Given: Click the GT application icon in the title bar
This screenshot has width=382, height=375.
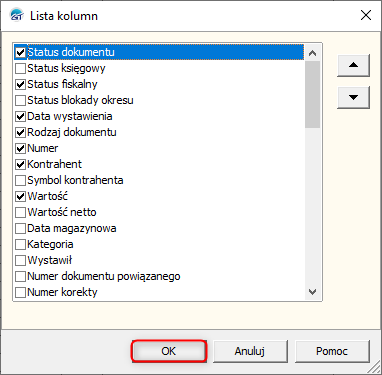Looking at the screenshot, I should 16,16.
